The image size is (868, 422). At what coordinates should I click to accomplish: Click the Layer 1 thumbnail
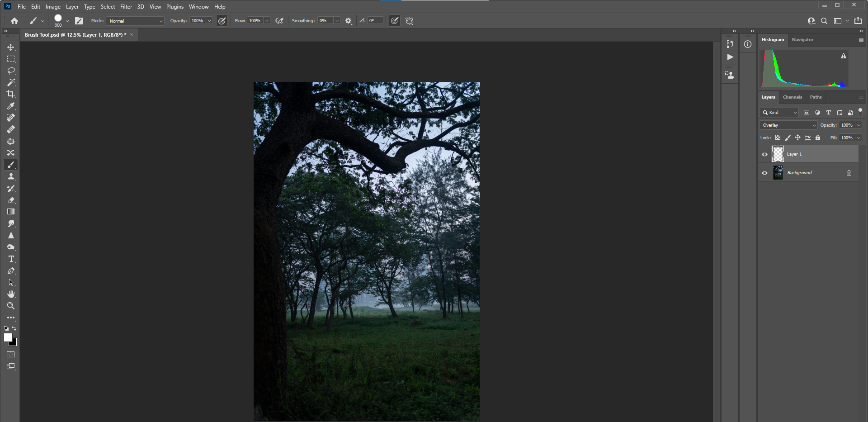coord(778,154)
